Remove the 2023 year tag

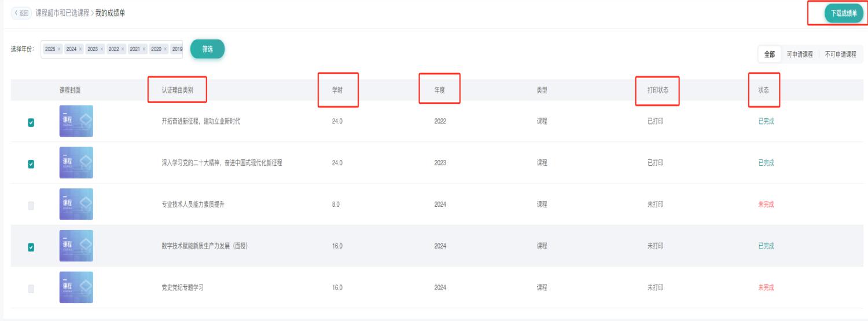pos(101,50)
